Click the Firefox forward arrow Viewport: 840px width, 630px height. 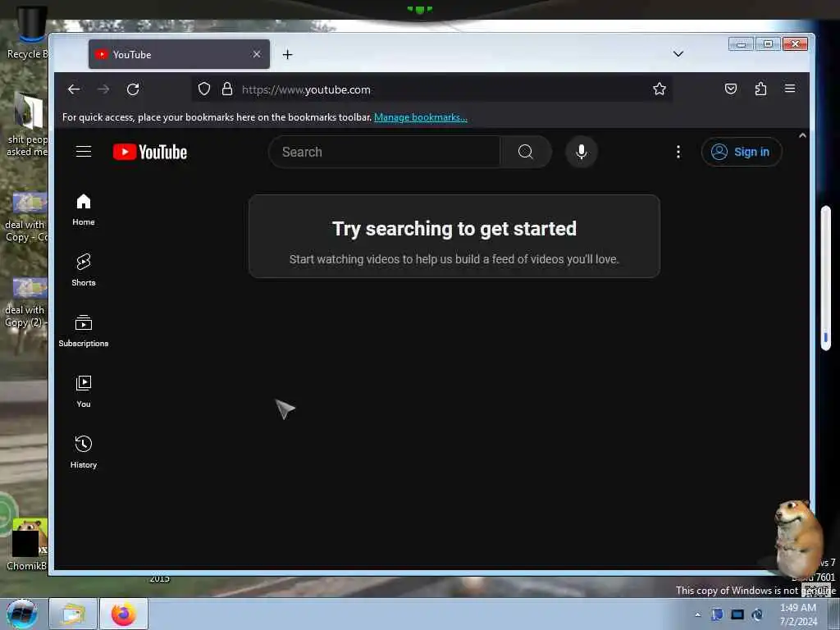103,89
